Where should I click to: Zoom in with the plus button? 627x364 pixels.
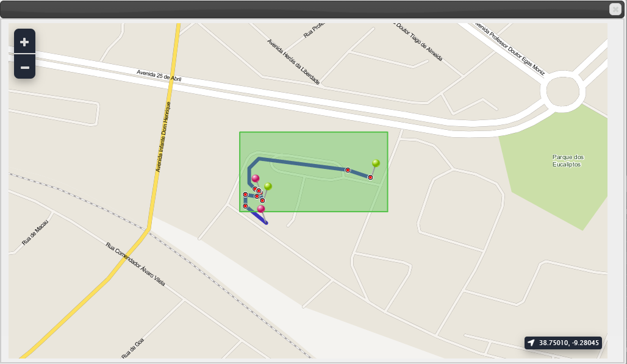point(24,41)
